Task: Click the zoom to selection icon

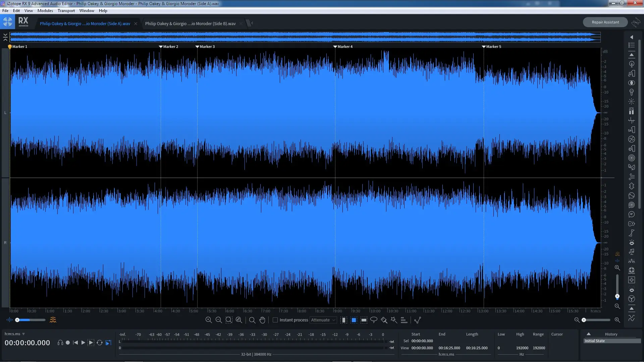Action: [229, 320]
